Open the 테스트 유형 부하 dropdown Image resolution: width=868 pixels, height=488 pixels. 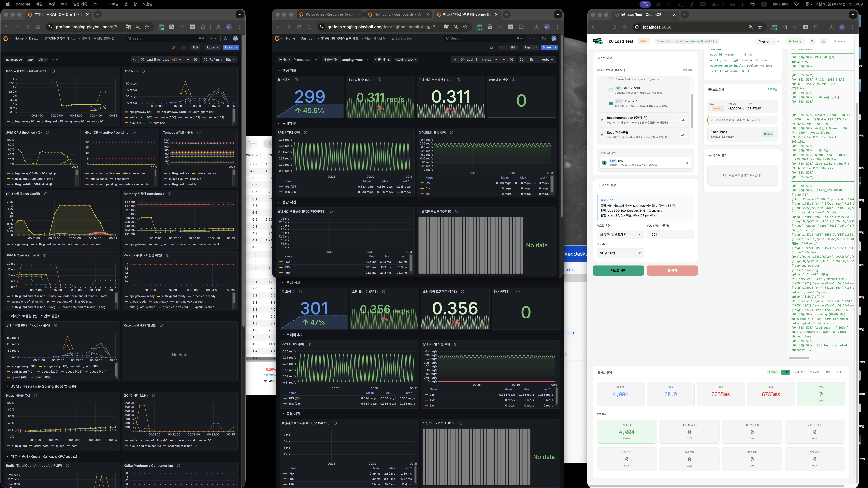[x=620, y=234]
